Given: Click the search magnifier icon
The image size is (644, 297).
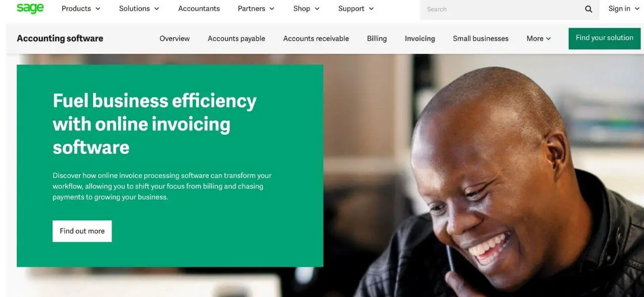Looking at the screenshot, I should [x=589, y=9].
